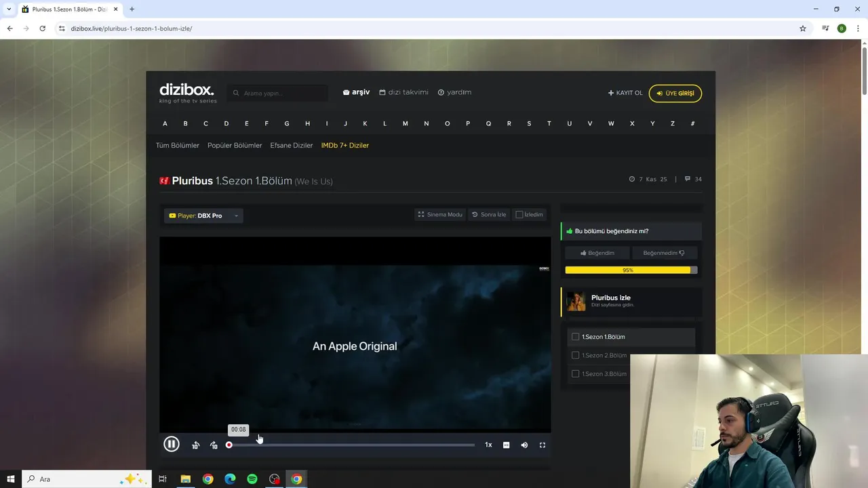
Task: Click the Windows taskbar Ara search box
Action: pos(87,479)
